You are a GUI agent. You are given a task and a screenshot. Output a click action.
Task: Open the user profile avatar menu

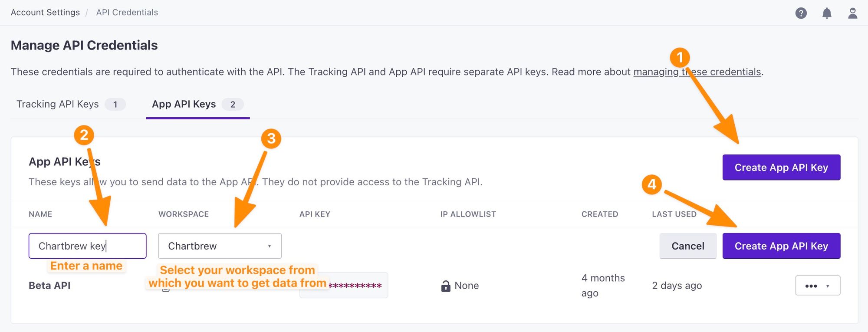852,13
